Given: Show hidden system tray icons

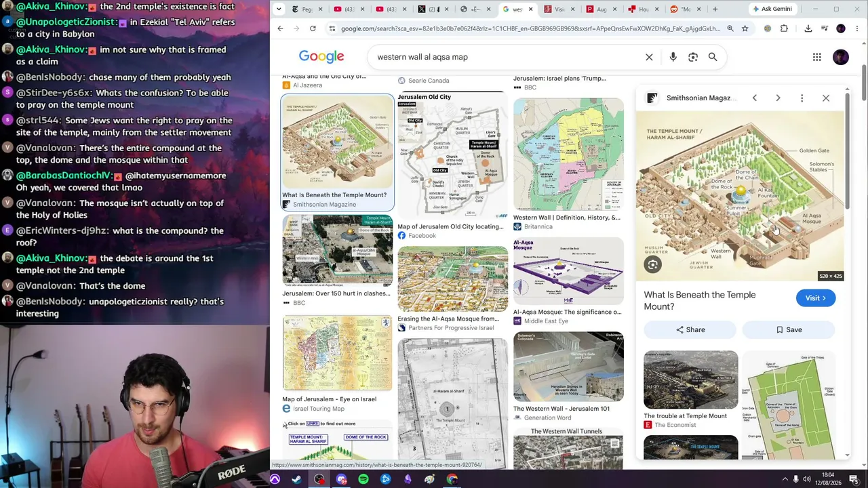Looking at the screenshot, I should pos(785,479).
